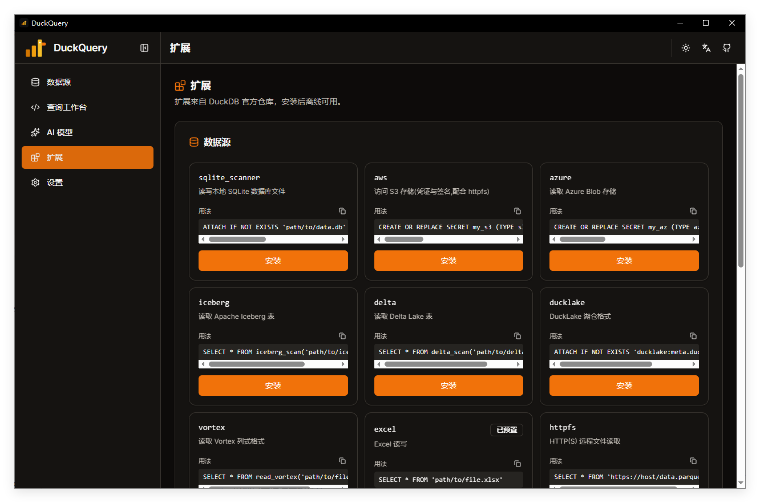The image size is (760, 503).
Task: Click sqlite_scanner code horizontal scrollbar thumb
Action: click(x=238, y=239)
